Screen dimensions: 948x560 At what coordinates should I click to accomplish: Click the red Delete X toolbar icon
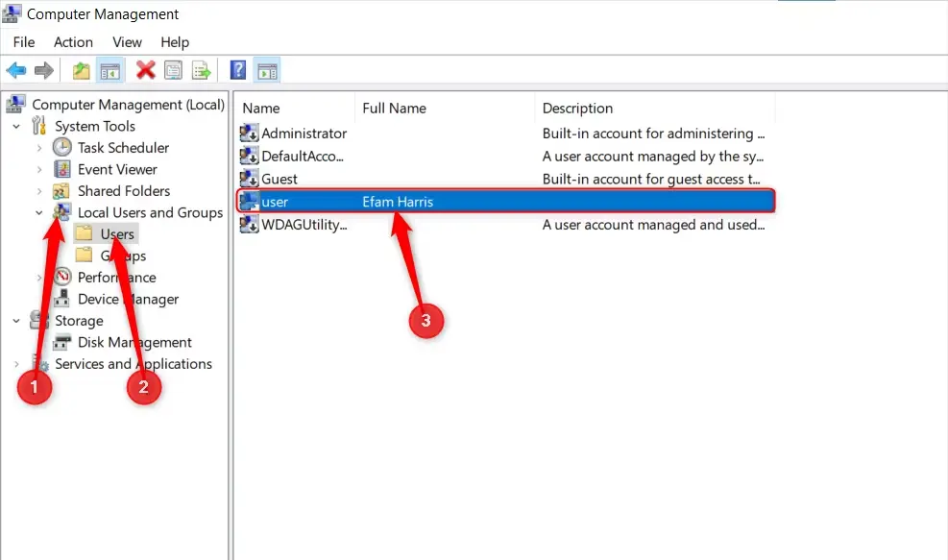pyautogui.click(x=145, y=70)
